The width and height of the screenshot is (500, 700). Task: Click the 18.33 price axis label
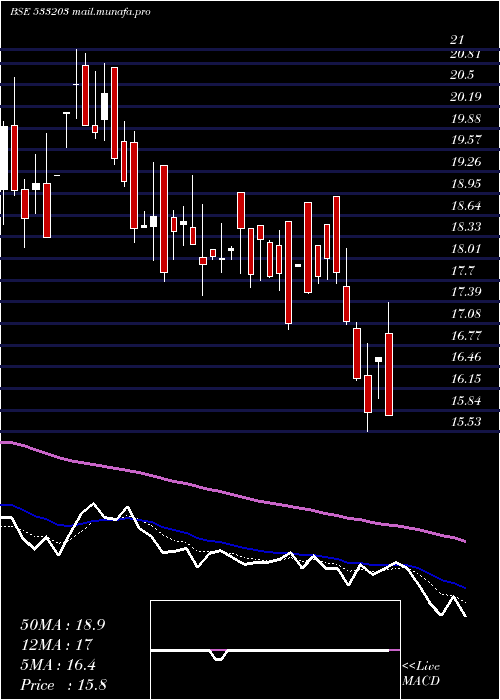pos(465,227)
